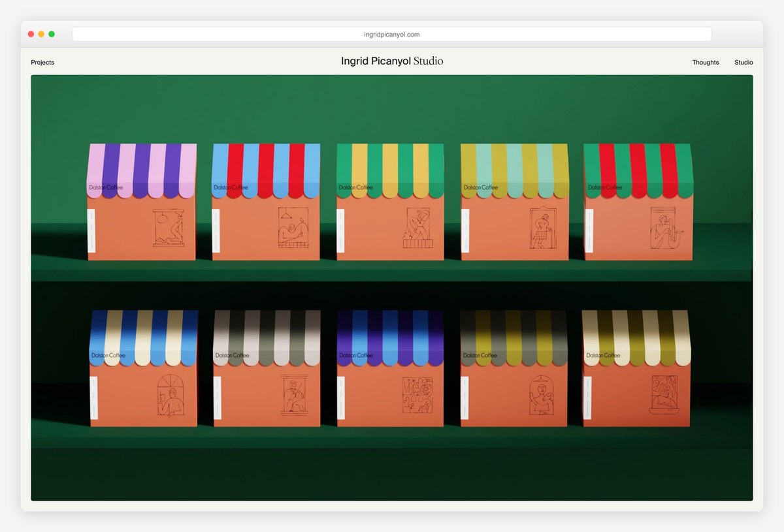Focus the ingridpicanyol.com address bar
The width and height of the screenshot is (784, 532).
392,35
